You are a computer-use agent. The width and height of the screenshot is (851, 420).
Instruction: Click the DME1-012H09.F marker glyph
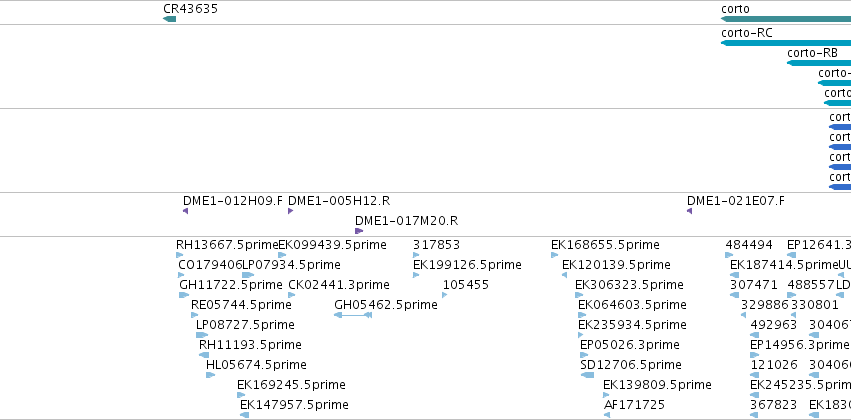186,211
